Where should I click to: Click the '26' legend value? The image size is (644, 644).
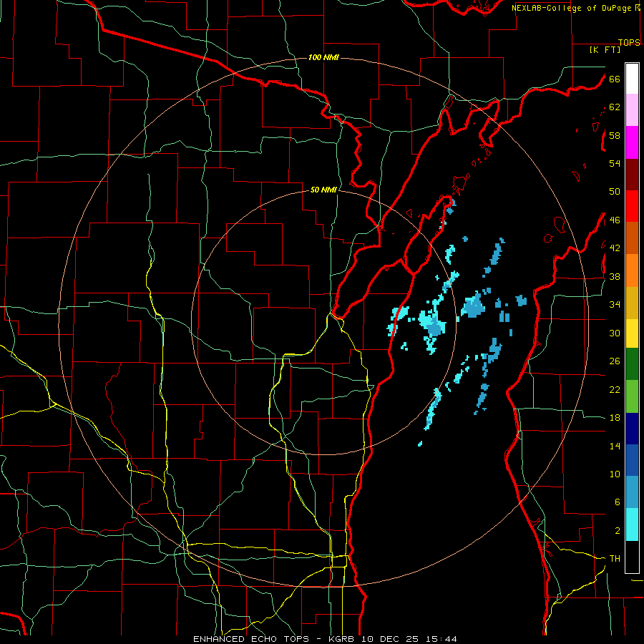click(615, 361)
